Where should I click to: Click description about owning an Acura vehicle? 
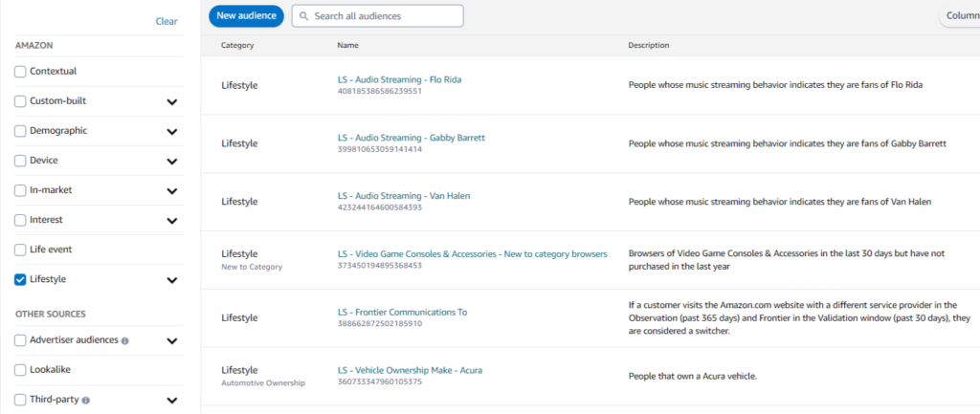[693, 377]
